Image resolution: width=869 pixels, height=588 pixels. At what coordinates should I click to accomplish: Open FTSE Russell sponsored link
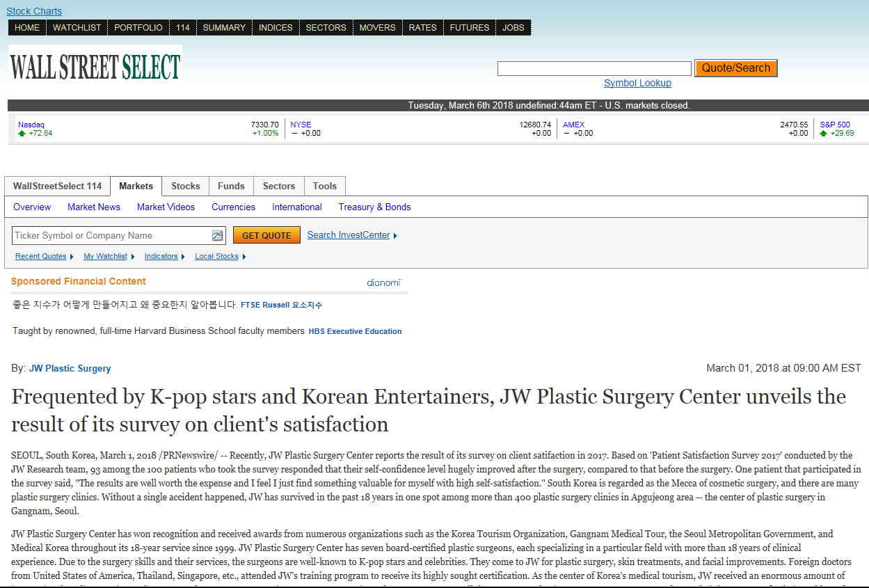coord(281,305)
